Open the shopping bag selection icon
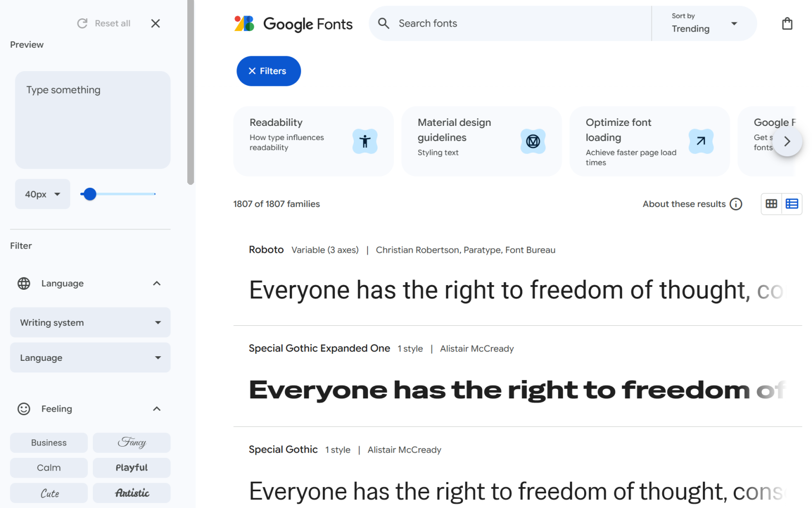 [x=787, y=24]
